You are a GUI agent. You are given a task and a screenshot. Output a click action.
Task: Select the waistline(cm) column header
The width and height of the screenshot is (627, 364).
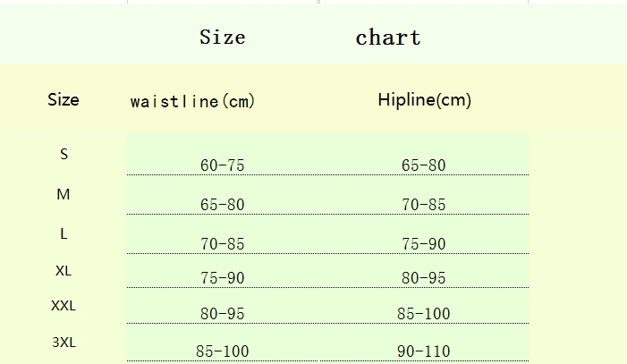(x=192, y=101)
